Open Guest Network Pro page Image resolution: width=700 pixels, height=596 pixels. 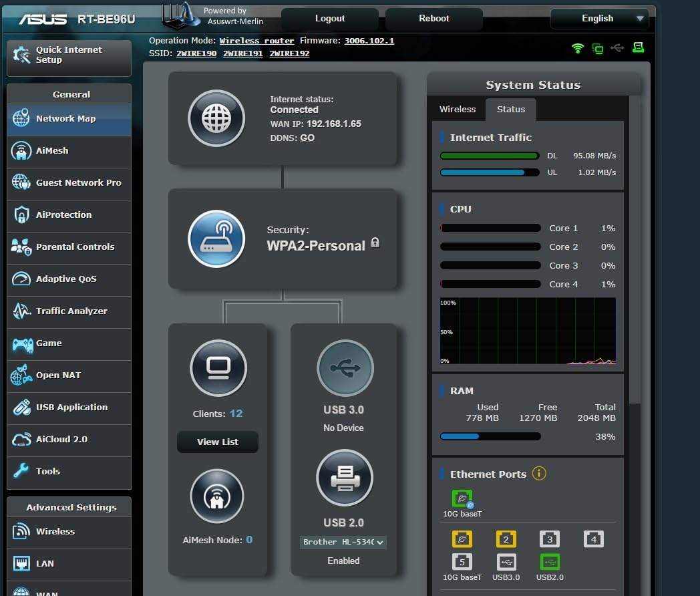69,183
